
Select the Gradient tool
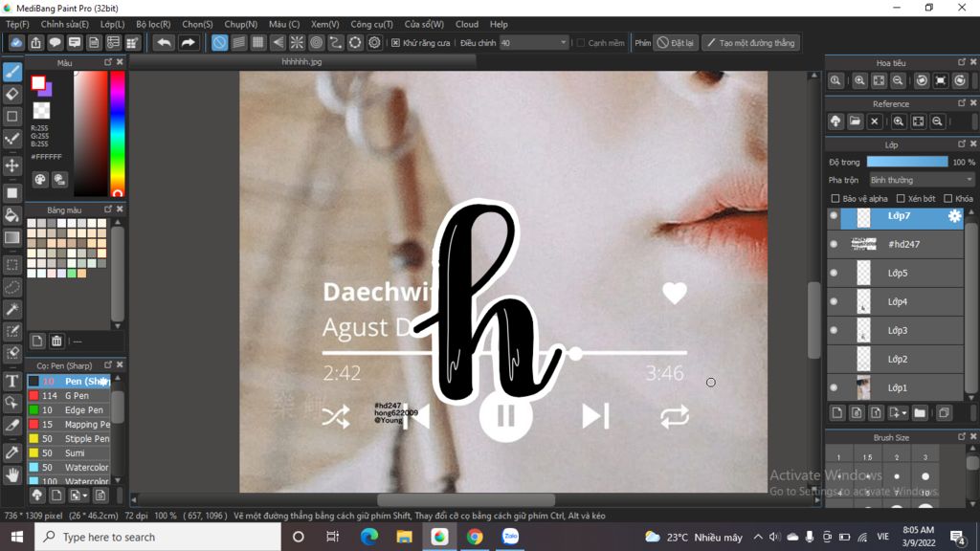12,238
